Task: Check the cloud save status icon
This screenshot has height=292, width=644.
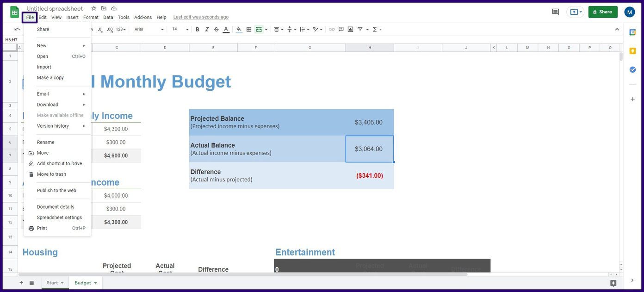Action: point(114,8)
